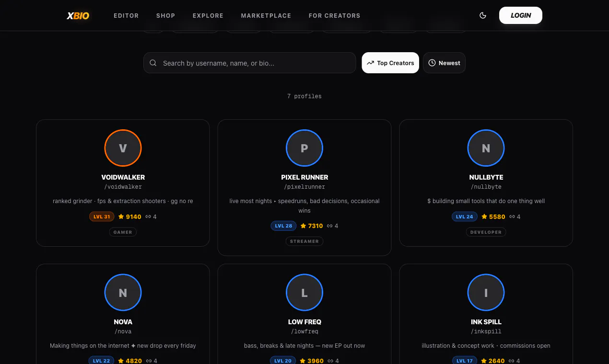Click the link icon on Pixel Runner's card
The width and height of the screenshot is (609, 364).
click(330, 226)
